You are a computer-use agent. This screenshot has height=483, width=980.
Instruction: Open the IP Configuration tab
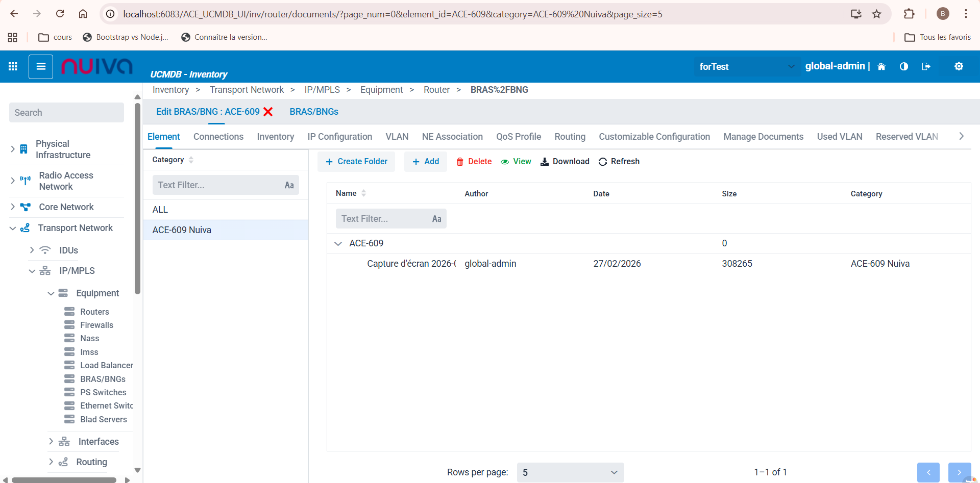[x=339, y=137]
